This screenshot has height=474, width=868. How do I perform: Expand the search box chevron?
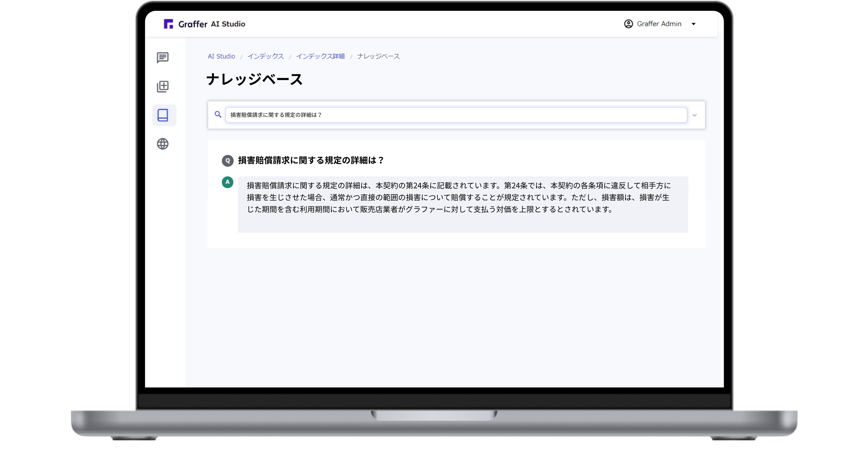coord(694,115)
